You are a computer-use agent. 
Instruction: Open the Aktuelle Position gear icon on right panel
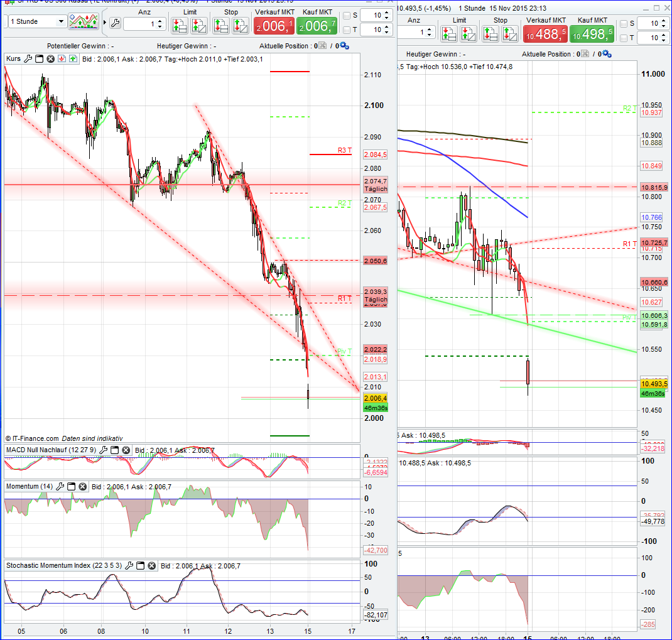605,54
